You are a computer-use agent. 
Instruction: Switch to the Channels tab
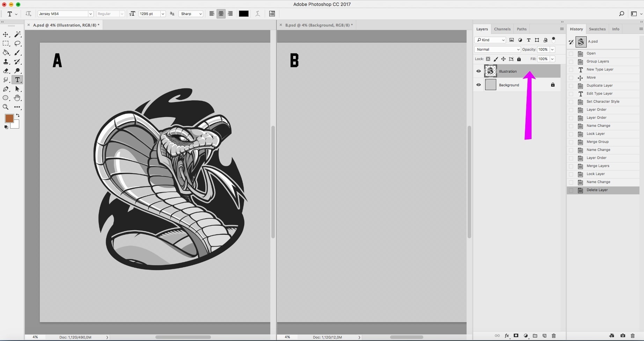pyautogui.click(x=502, y=29)
